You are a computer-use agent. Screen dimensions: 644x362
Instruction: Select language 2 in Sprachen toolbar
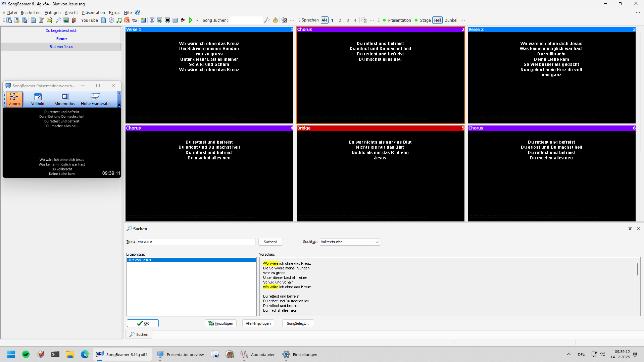tap(340, 20)
